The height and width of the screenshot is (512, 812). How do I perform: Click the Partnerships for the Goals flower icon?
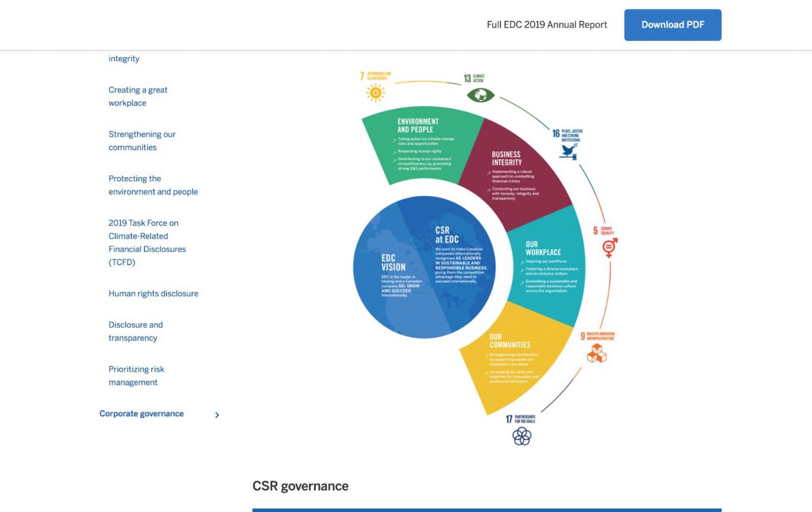(x=522, y=436)
